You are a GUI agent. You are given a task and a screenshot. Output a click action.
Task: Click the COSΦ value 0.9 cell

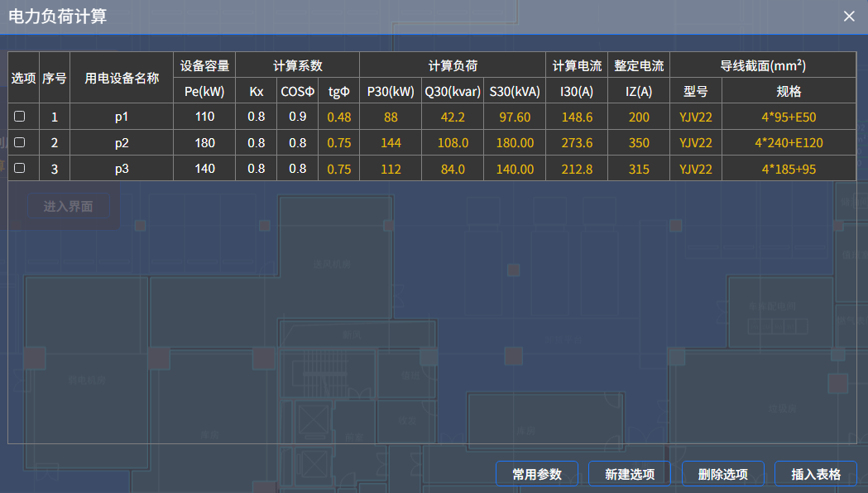click(297, 117)
